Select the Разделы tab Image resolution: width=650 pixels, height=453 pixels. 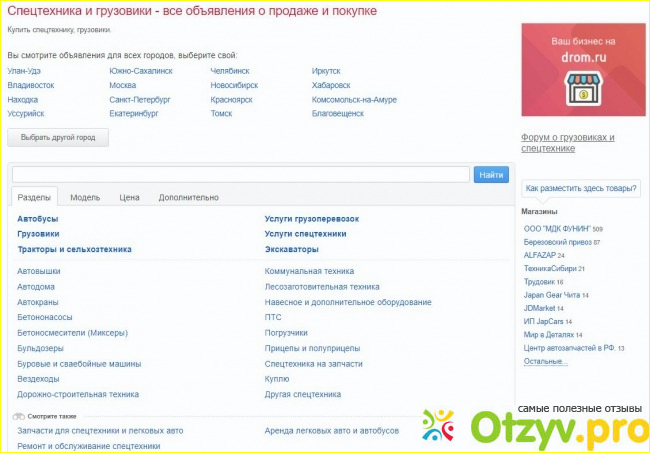(x=36, y=198)
